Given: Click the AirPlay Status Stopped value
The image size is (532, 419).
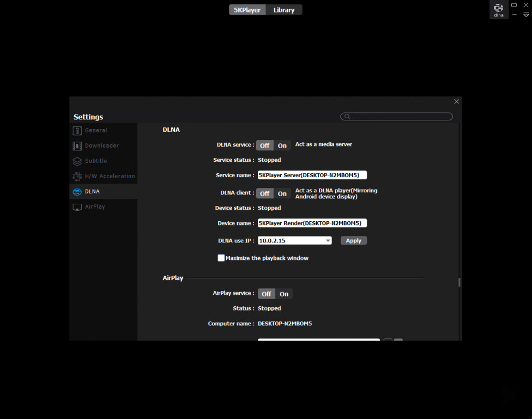Looking at the screenshot, I should click(269, 308).
